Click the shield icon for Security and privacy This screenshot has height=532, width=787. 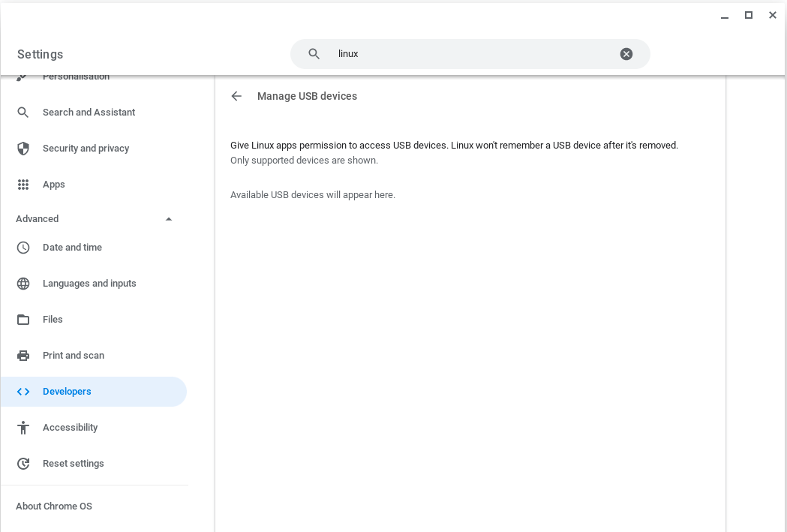pyautogui.click(x=23, y=149)
